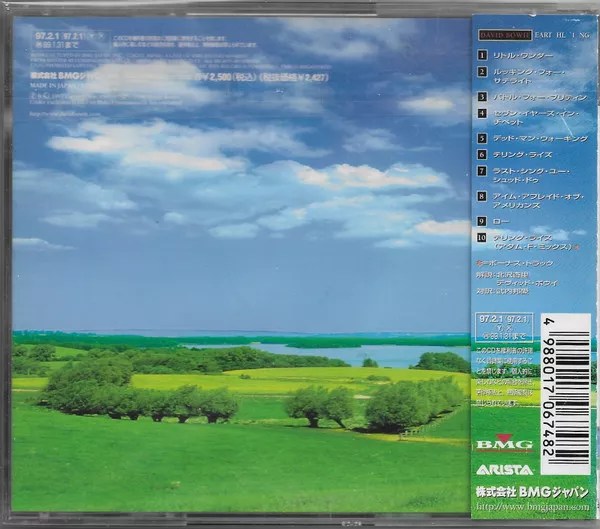Click the track 3 number box
Viewport: 600px width, 529px height.
point(481,98)
